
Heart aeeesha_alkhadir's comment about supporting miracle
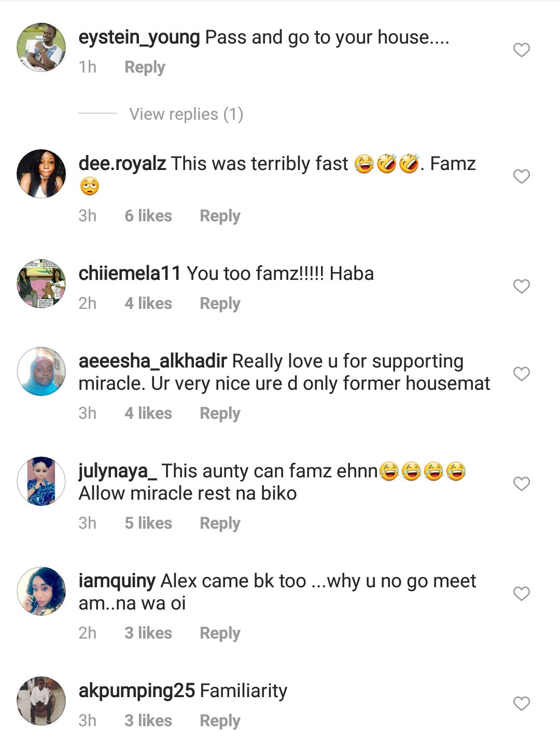coord(521,374)
